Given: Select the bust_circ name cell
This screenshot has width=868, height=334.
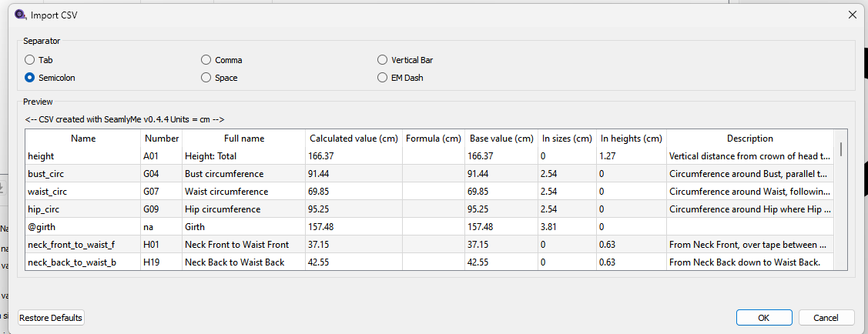Looking at the screenshot, I should coord(83,174).
